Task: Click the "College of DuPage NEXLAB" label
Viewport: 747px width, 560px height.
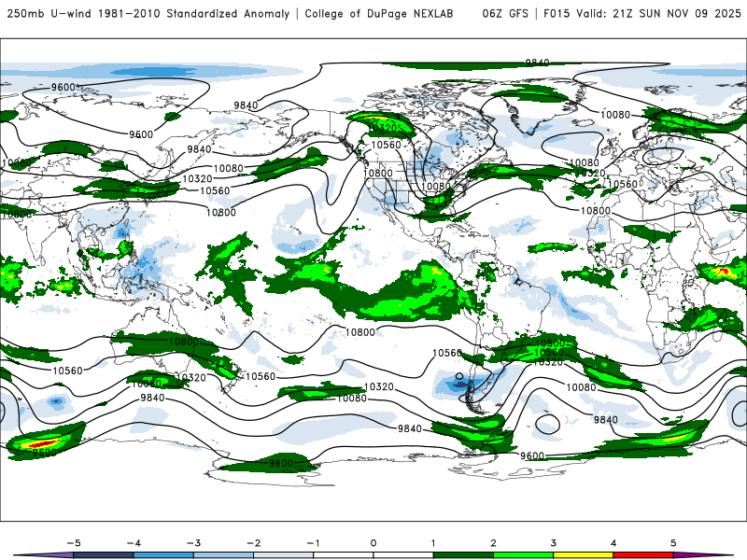Action: click(379, 13)
